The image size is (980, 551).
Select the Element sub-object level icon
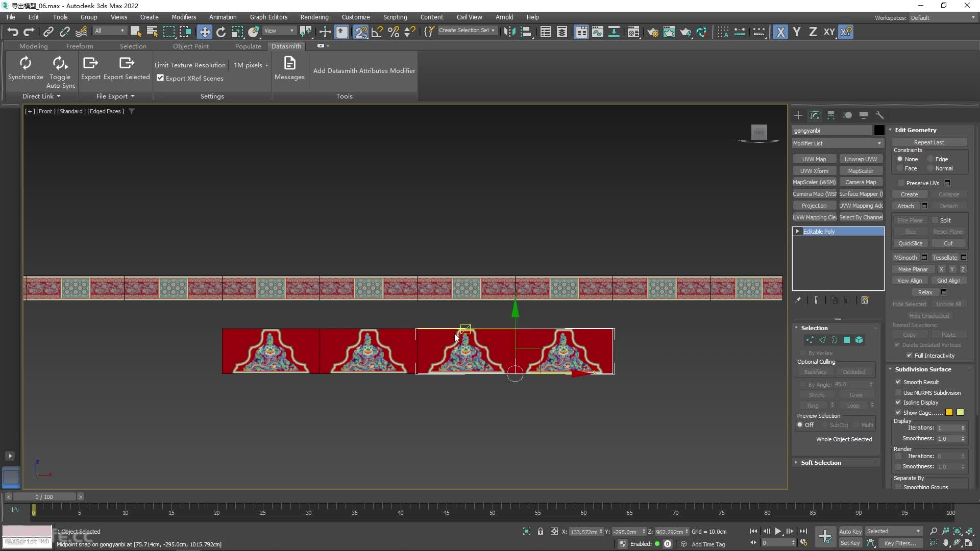click(859, 340)
